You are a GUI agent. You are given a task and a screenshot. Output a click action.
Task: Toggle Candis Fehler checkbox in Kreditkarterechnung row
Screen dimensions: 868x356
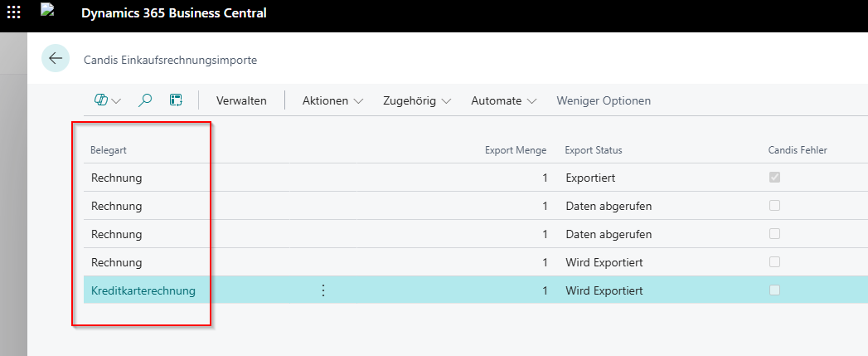coord(774,290)
